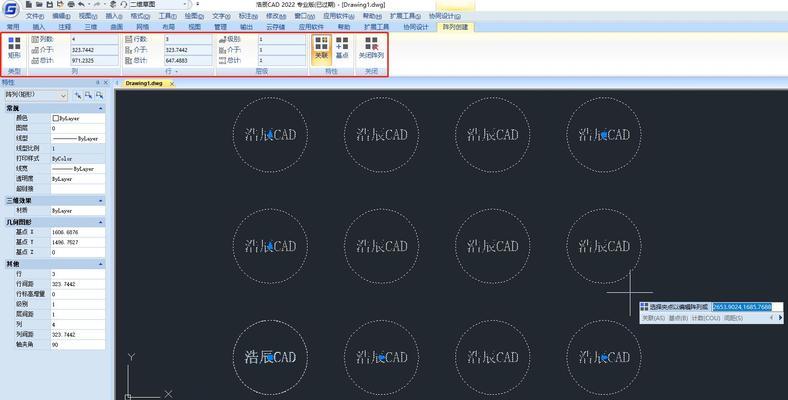The height and width of the screenshot is (400, 788).
Task: Click the select objects icon in properties panel
Action: [88, 95]
